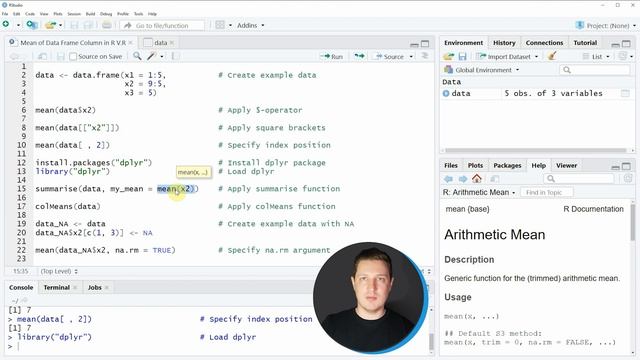The width and height of the screenshot is (640, 360).
Task: Click the Find/Replace magnifier icon
Action: (137, 56)
